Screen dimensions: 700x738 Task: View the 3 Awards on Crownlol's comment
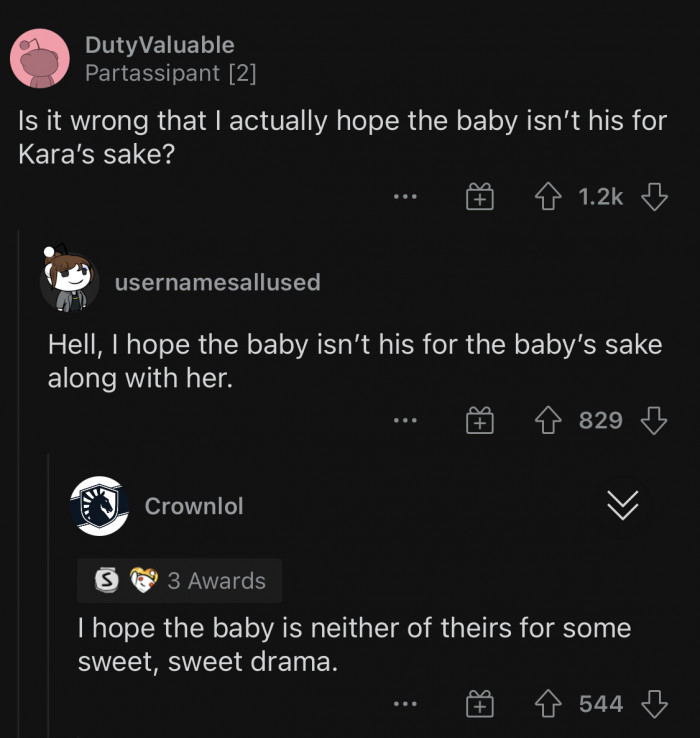[180, 581]
